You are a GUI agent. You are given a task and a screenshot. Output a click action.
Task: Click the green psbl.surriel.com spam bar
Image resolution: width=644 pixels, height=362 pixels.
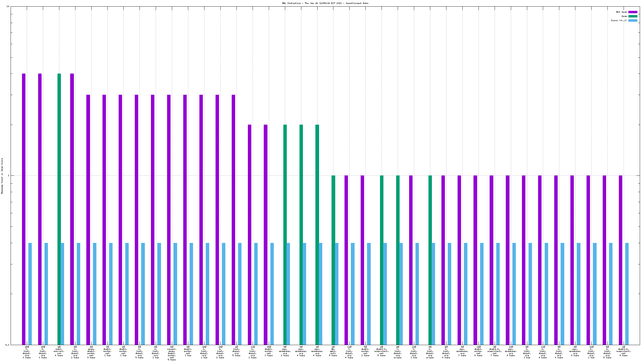(59, 209)
